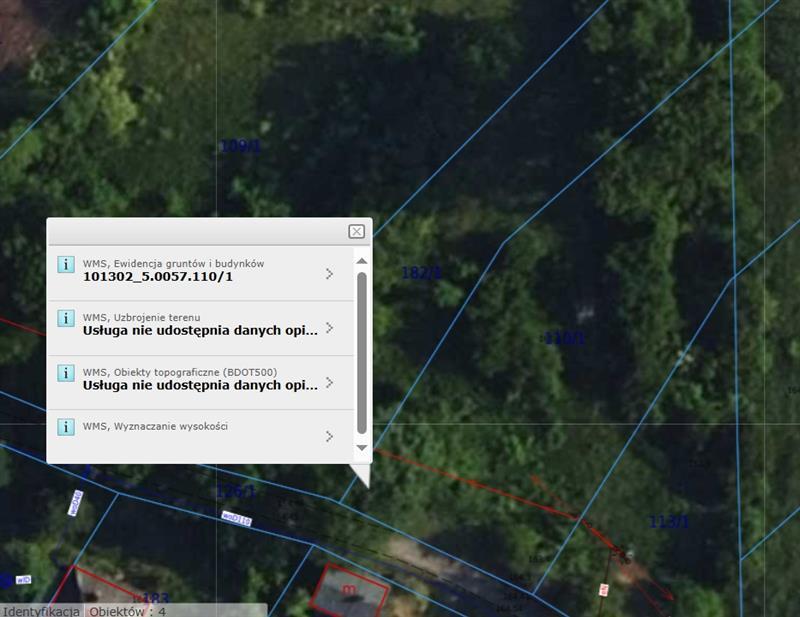This screenshot has height=617, width=800.
Task: Click the 'WMS, Uzbrojenie terenu' label
Action: point(141,317)
